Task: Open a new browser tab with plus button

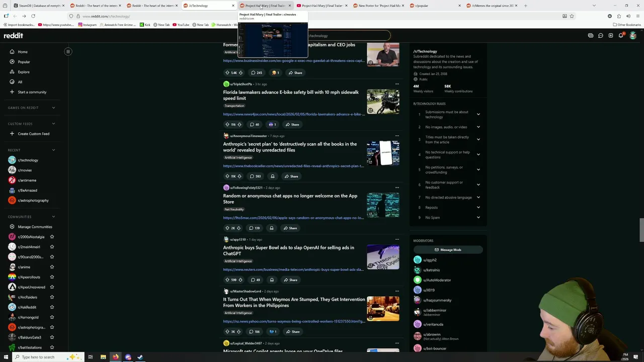Action: coord(525,6)
